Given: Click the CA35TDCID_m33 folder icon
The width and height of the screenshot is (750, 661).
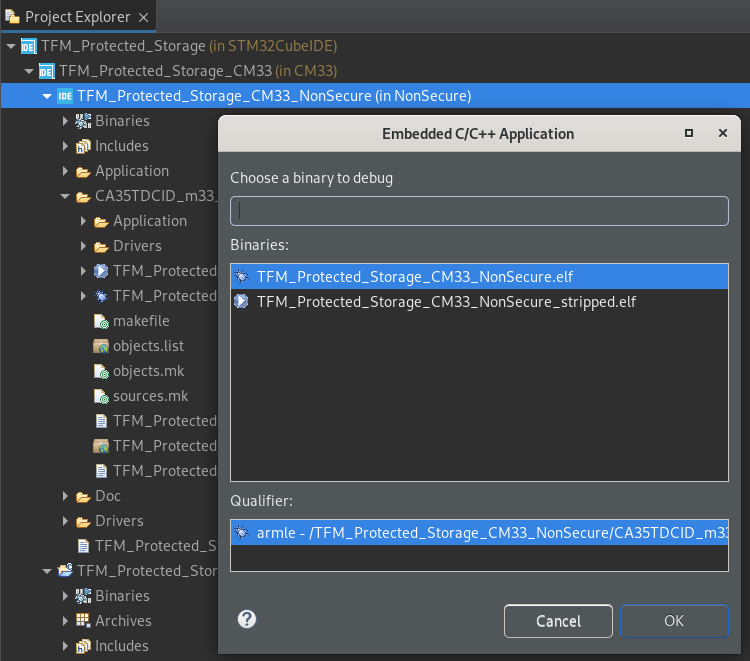Looking at the screenshot, I should point(83,197).
